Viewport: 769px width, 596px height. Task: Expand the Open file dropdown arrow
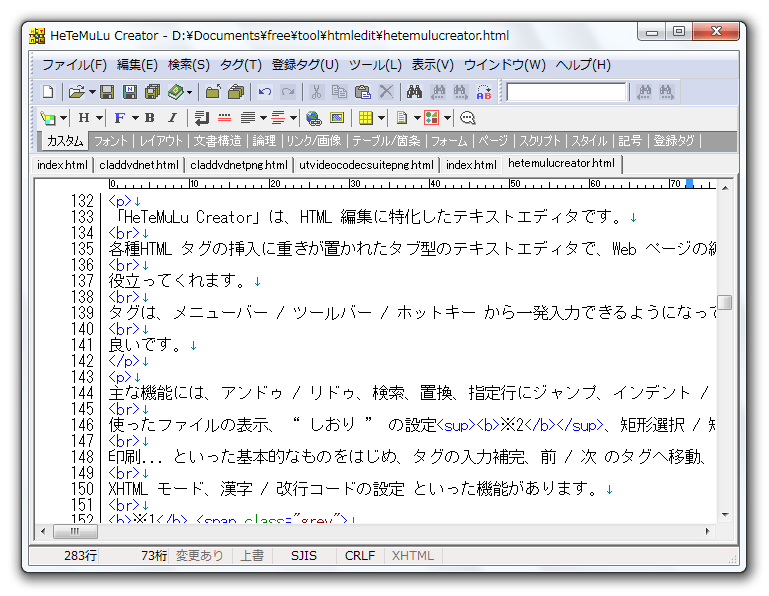pos(92,92)
